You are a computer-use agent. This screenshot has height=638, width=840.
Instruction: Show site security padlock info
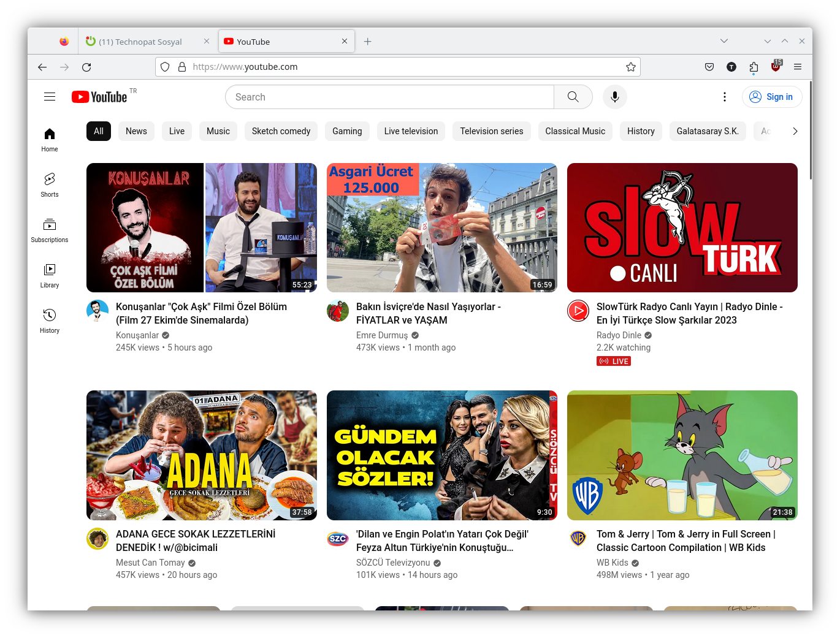pyautogui.click(x=182, y=67)
